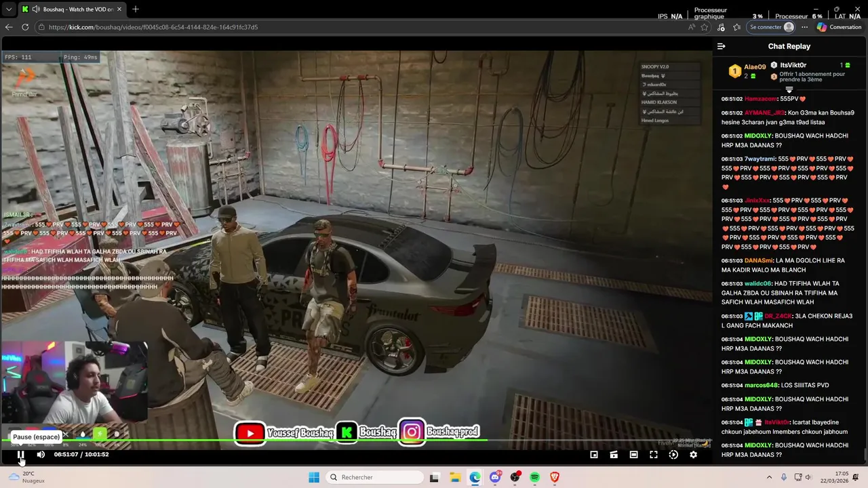Open Task View on taskbar
The image size is (868, 488).
[x=435, y=477]
